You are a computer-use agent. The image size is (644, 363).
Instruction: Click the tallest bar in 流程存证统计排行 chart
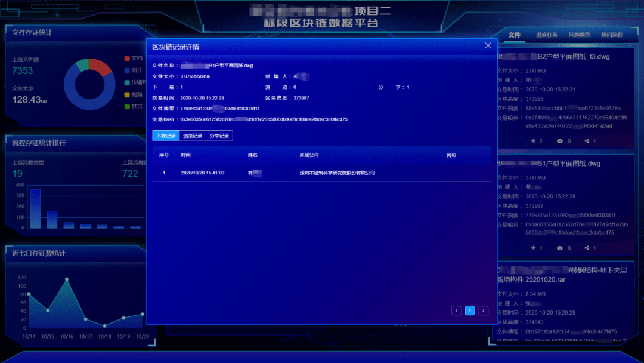coord(34,208)
